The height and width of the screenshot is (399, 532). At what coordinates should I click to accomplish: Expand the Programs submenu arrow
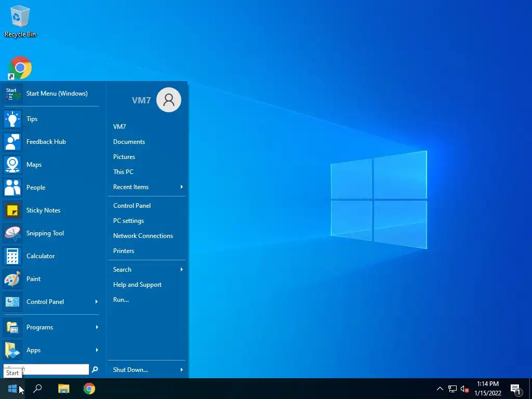point(97,327)
